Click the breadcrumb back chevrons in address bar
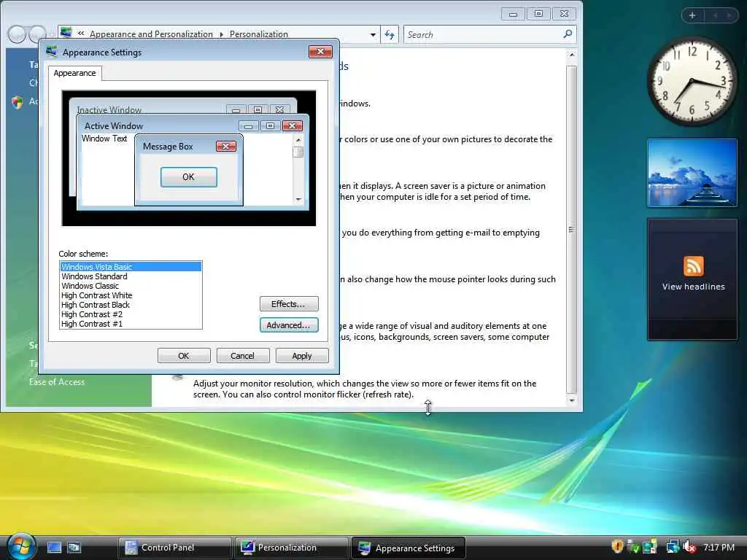 pyautogui.click(x=80, y=34)
